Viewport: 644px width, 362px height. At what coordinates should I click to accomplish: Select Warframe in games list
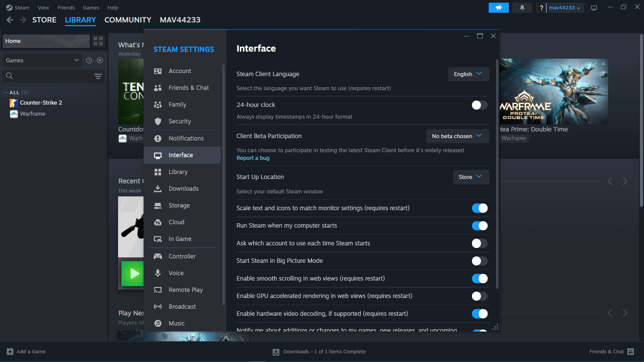click(33, 114)
